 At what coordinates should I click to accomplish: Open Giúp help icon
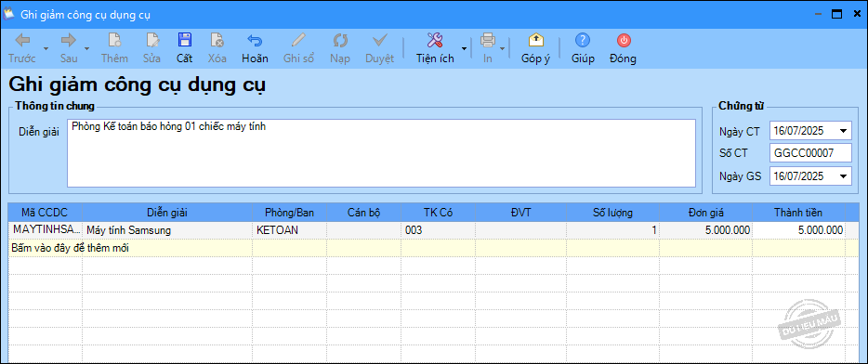click(583, 40)
